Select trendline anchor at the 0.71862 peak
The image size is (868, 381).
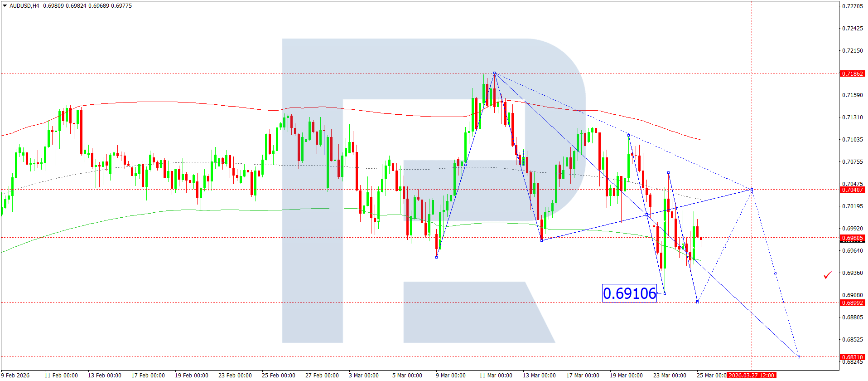[x=494, y=73]
